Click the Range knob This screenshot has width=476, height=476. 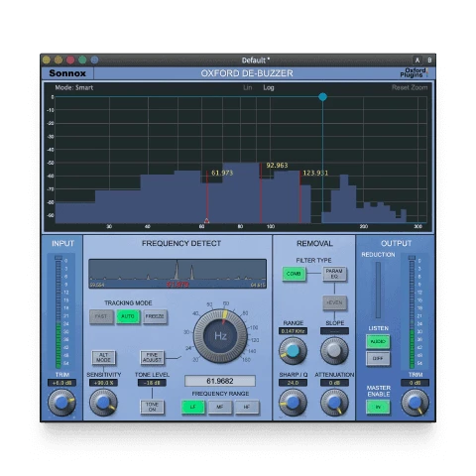293,351
